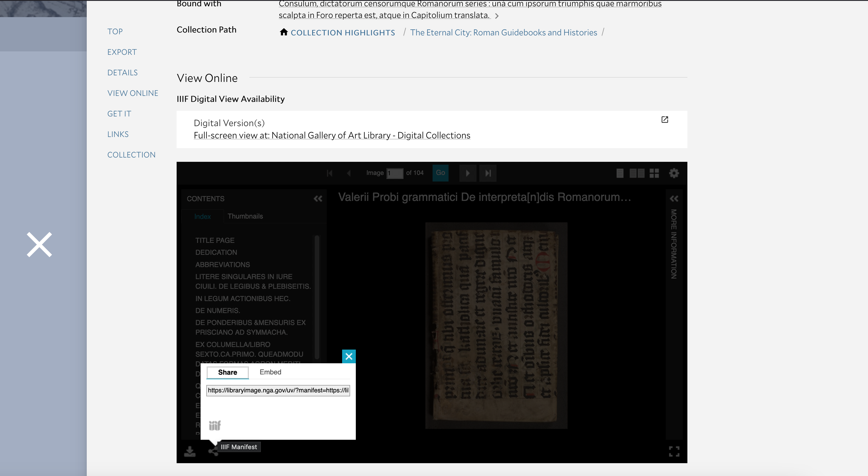Click the manuscript page image
The width and height of the screenshot is (868, 476).
click(496, 325)
